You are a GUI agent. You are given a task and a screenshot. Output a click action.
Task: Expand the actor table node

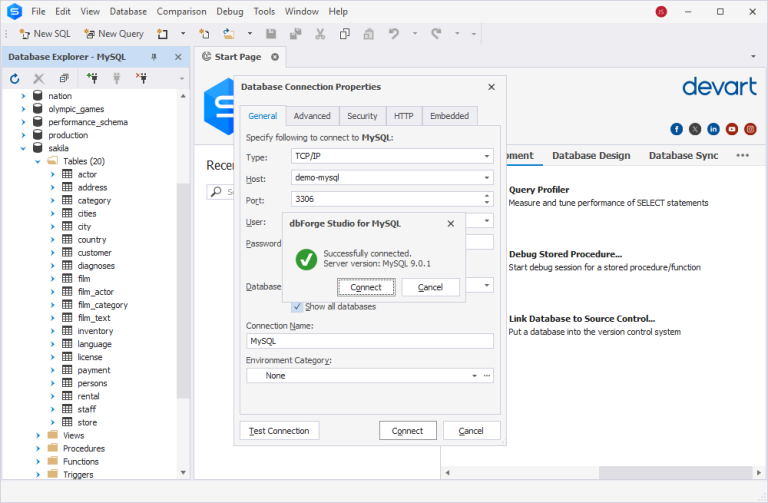tap(53, 174)
